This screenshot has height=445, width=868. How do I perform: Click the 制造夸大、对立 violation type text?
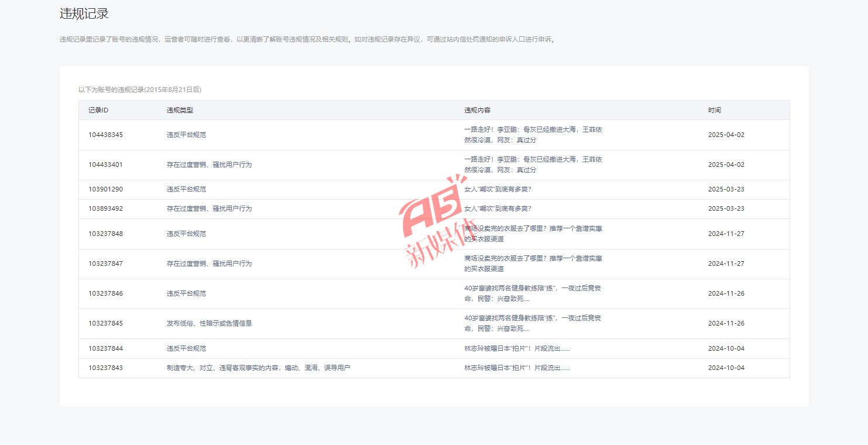pos(258,368)
